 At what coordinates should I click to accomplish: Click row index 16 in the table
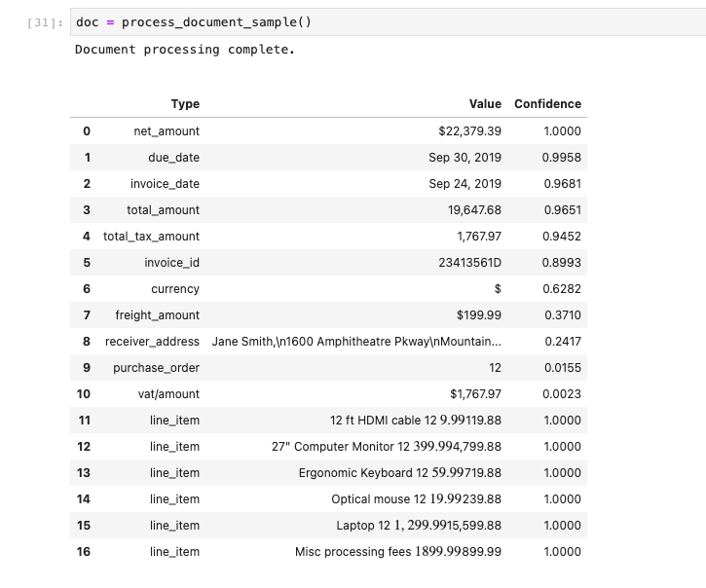click(x=84, y=552)
